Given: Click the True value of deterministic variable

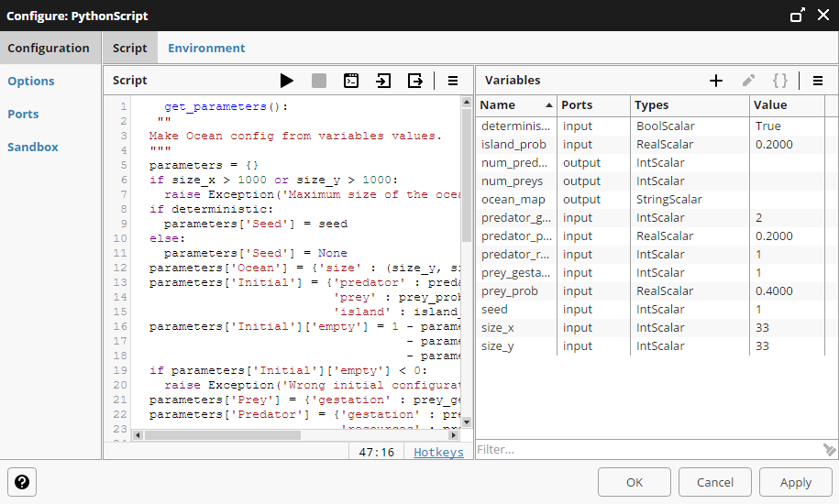Looking at the screenshot, I should 767,126.
